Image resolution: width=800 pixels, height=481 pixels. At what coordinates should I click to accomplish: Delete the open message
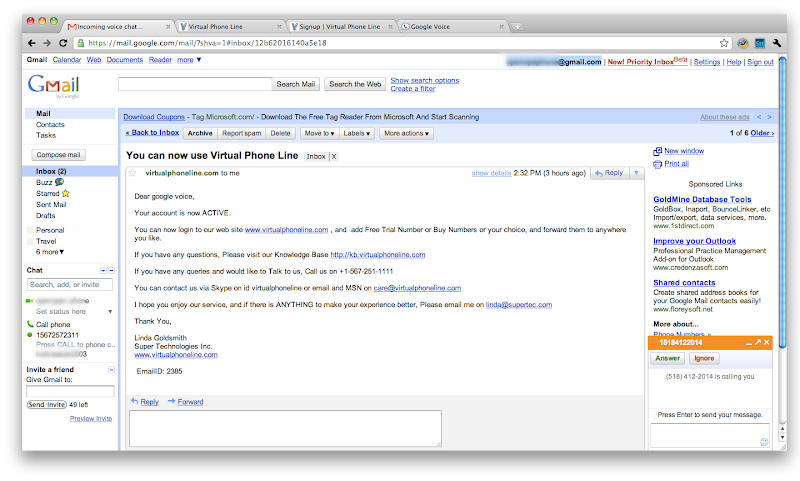point(281,133)
